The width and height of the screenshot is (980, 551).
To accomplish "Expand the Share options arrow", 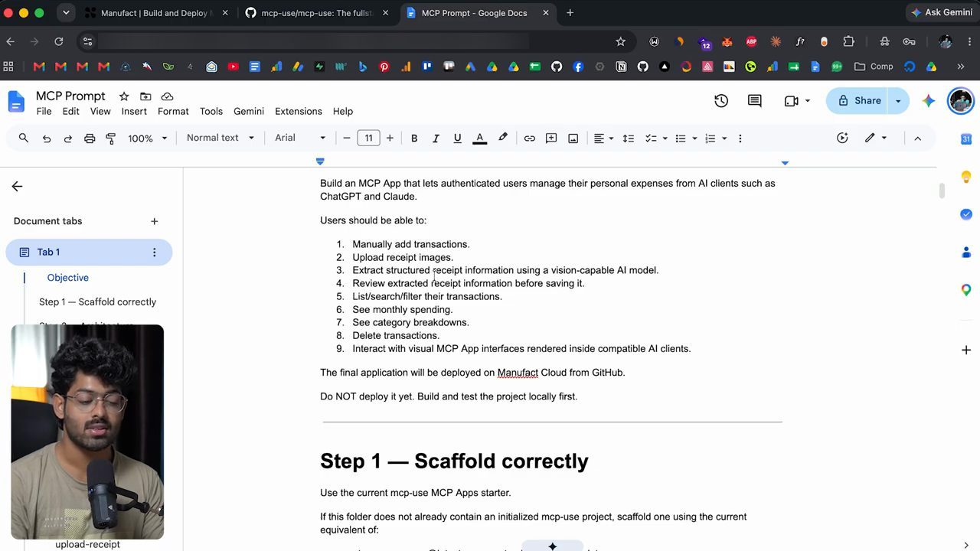I will click(x=898, y=101).
